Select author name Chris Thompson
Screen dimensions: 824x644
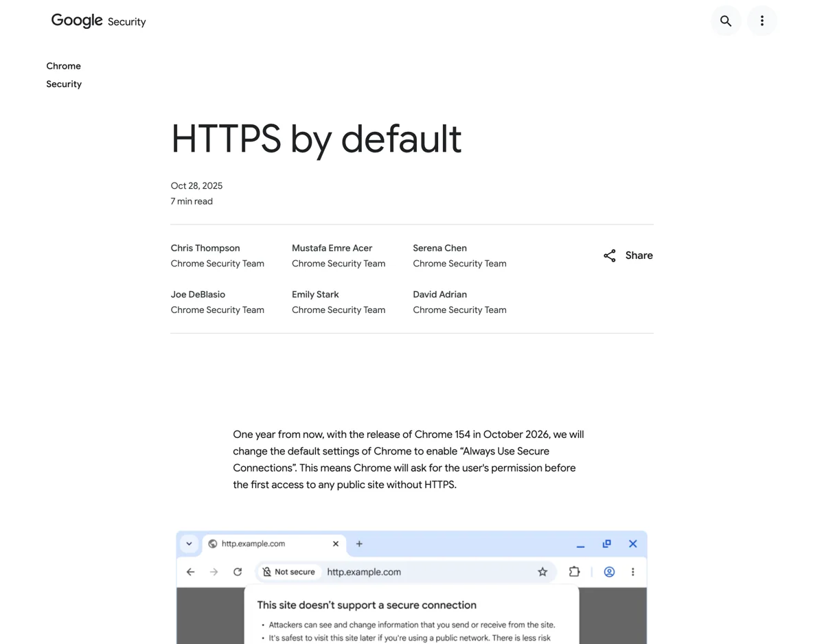[205, 248]
